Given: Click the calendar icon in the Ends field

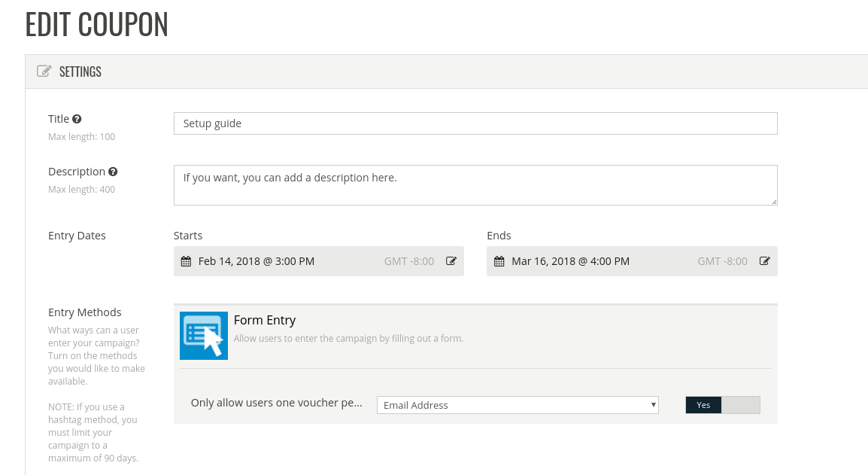Looking at the screenshot, I should pyautogui.click(x=499, y=261).
